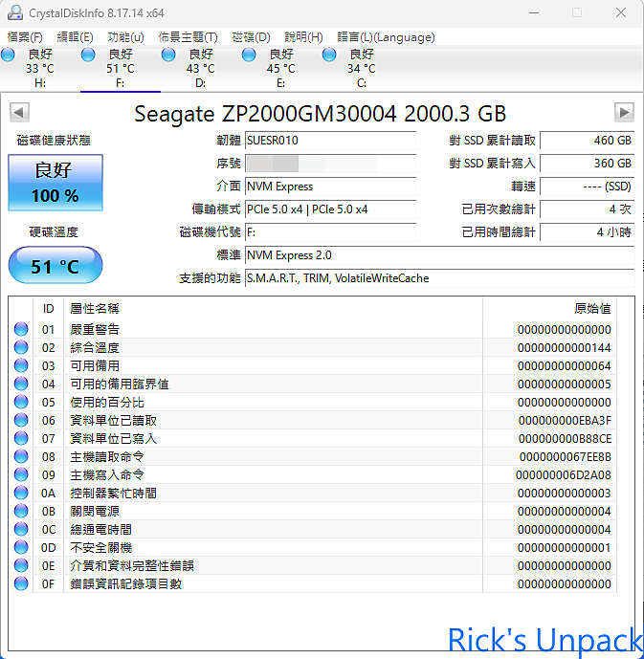Click the 屬性名稱 column header
This screenshot has width=644, height=659.
click(x=274, y=309)
